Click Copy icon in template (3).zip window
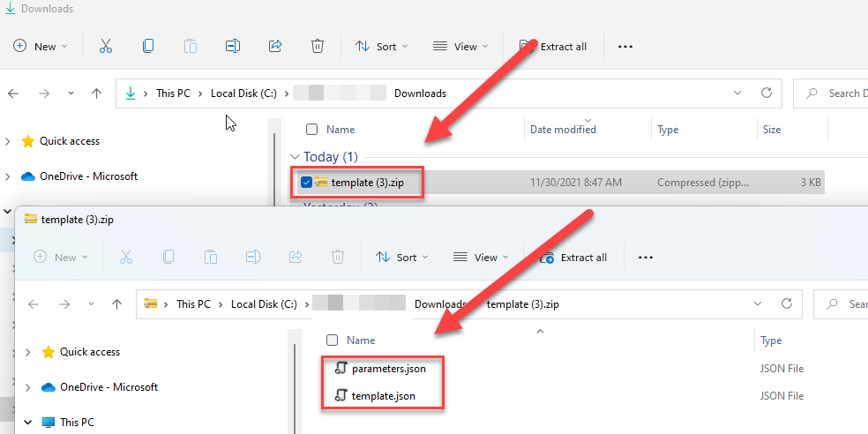Viewport: 868px width, 434px height. click(x=168, y=258)
